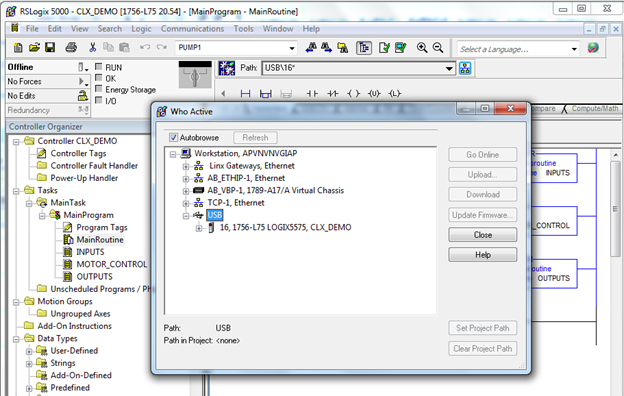The image size is (624, 396).
Task: Toggle the RUN status checkbox
Action: point(99,66)
